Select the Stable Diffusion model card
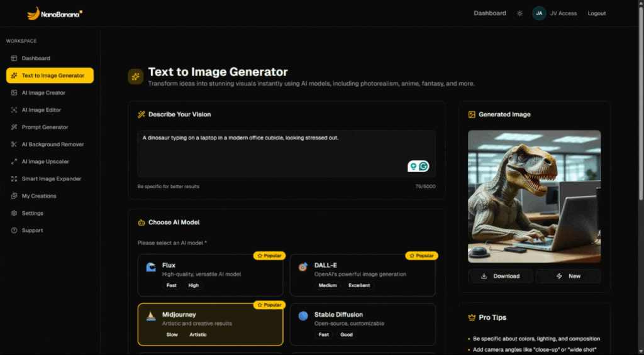This screenshot has height=355, width=644. tap(362, 324)
